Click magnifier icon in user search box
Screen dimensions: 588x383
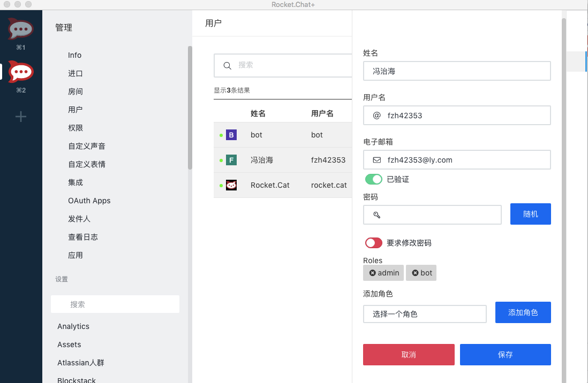[x=227, y=66]
